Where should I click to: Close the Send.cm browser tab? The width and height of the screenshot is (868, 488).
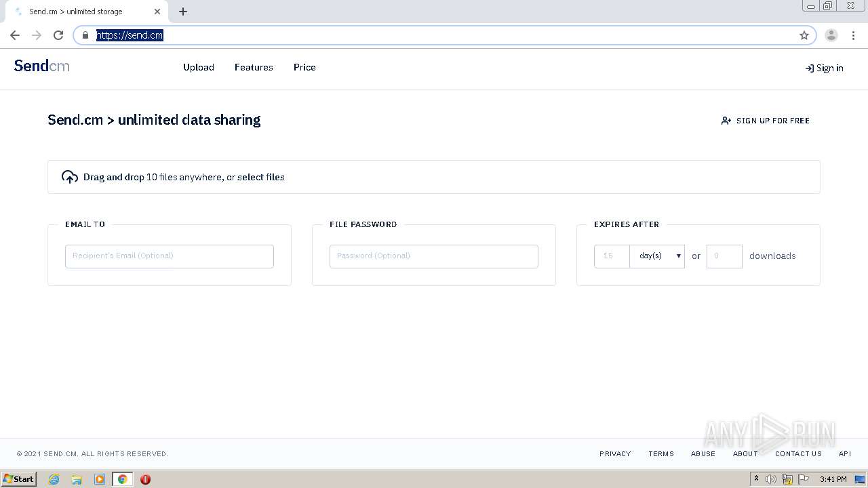tap(157, 12)
